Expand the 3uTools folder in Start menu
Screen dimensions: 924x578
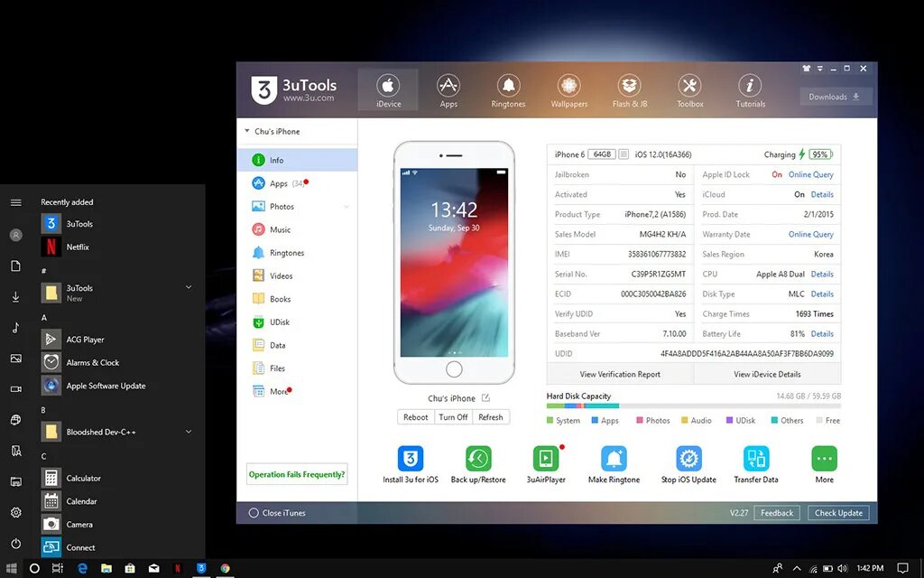click(x=189, y=287)
